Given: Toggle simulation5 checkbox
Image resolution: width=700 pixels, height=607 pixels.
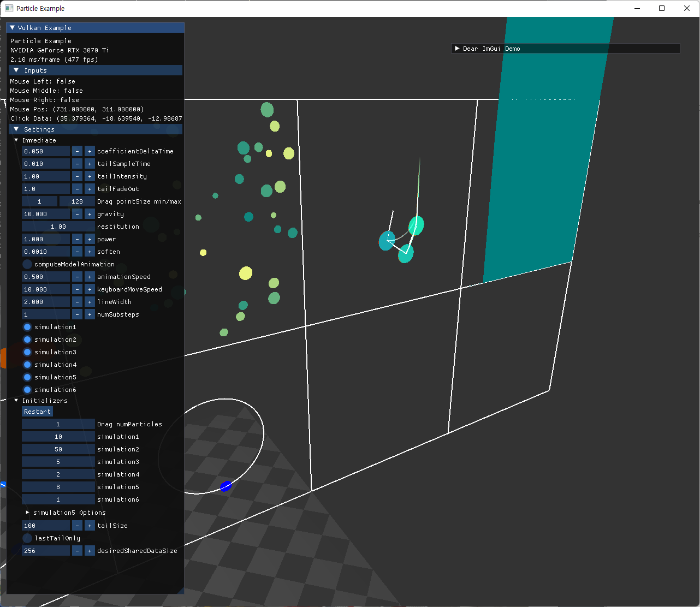Looking at the screenshot, I should (27, 377).
